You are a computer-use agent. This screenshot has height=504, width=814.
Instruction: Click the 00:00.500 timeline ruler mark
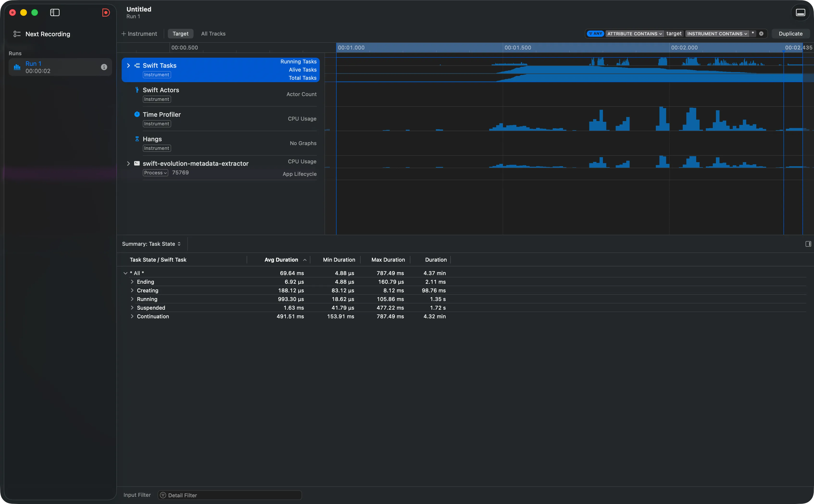(184, 48)
